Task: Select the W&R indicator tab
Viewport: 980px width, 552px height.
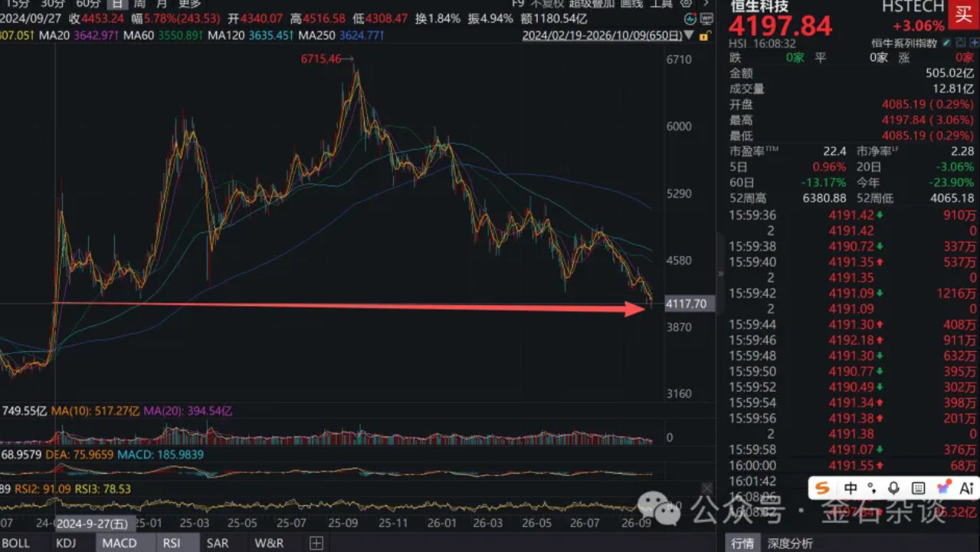Action: (x=269, y=543)
